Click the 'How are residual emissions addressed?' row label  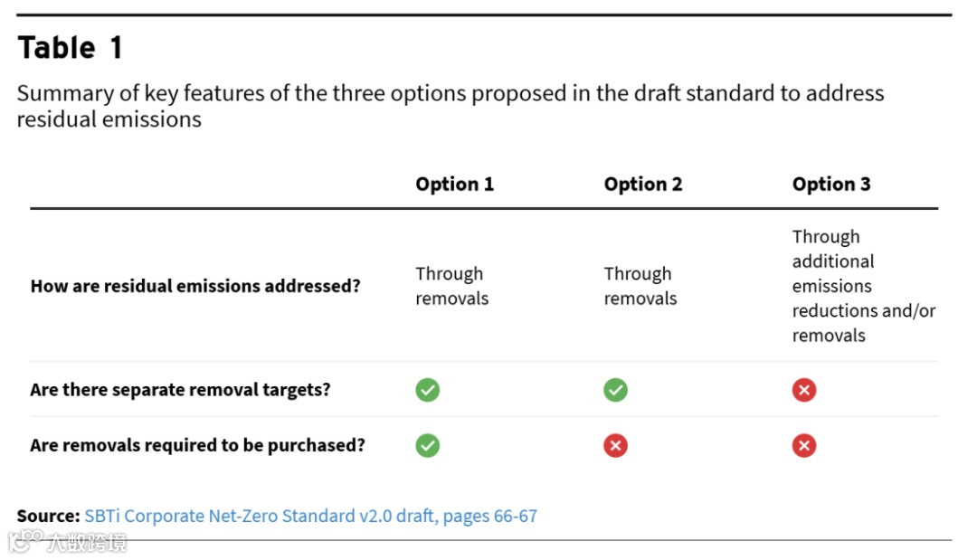195,286
